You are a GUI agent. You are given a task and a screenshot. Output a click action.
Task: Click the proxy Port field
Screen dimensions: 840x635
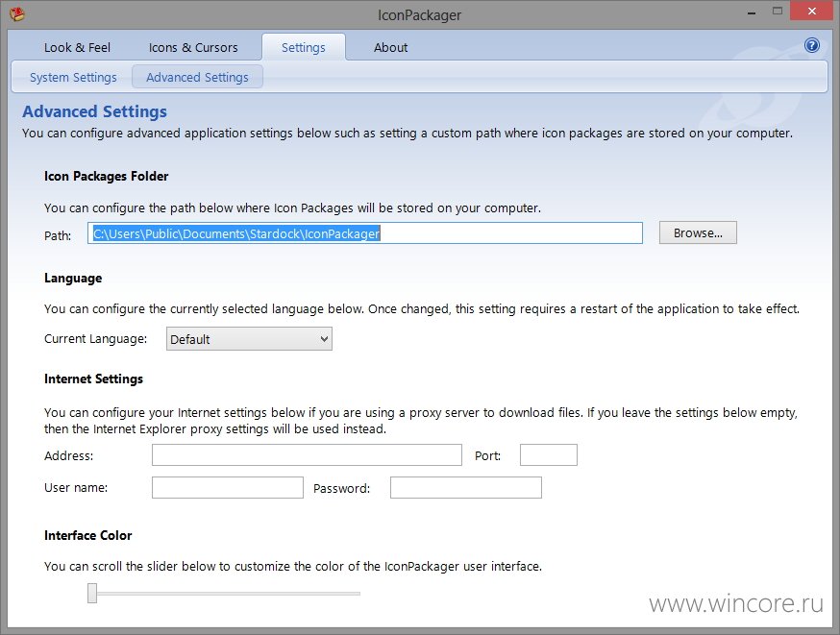click(x=549, y=455)
